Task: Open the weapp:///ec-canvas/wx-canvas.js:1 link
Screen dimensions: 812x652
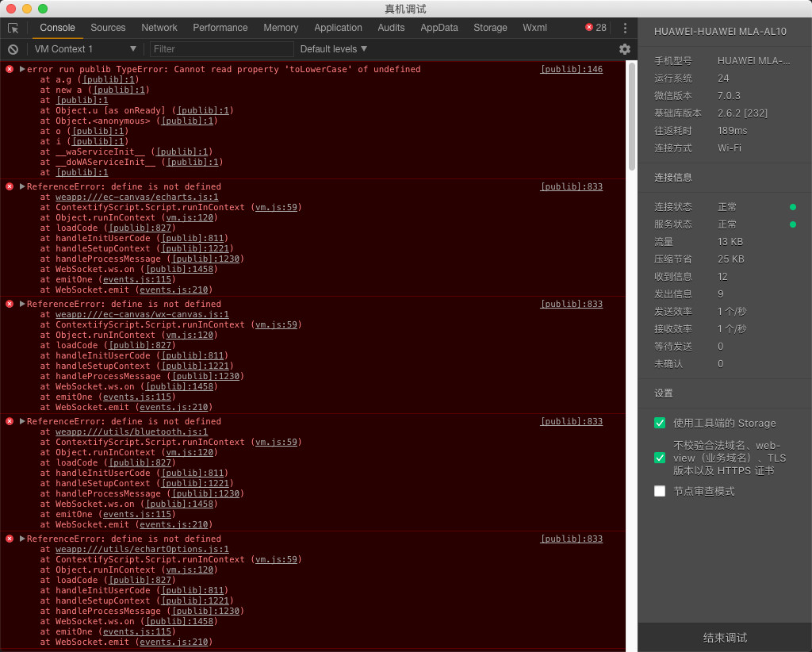Action: [x=142, y=314]
